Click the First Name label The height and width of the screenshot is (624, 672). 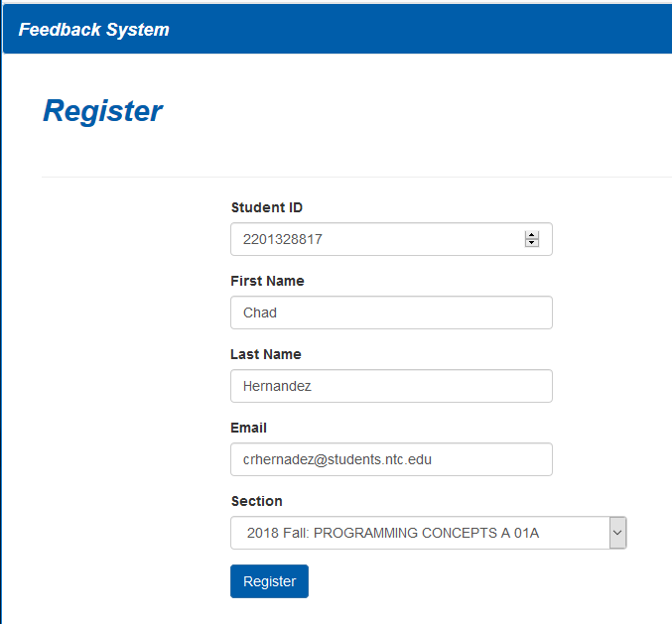tap(267, 281)
